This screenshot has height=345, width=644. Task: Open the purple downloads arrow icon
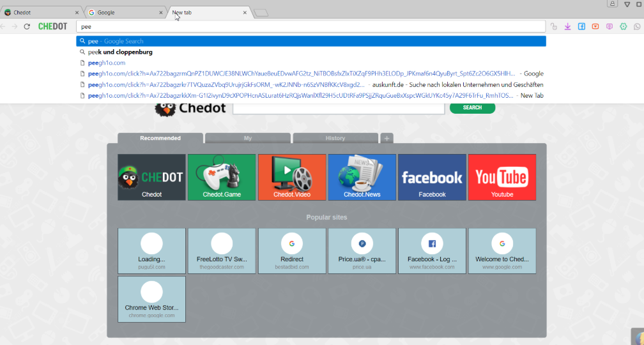(567, 27)
